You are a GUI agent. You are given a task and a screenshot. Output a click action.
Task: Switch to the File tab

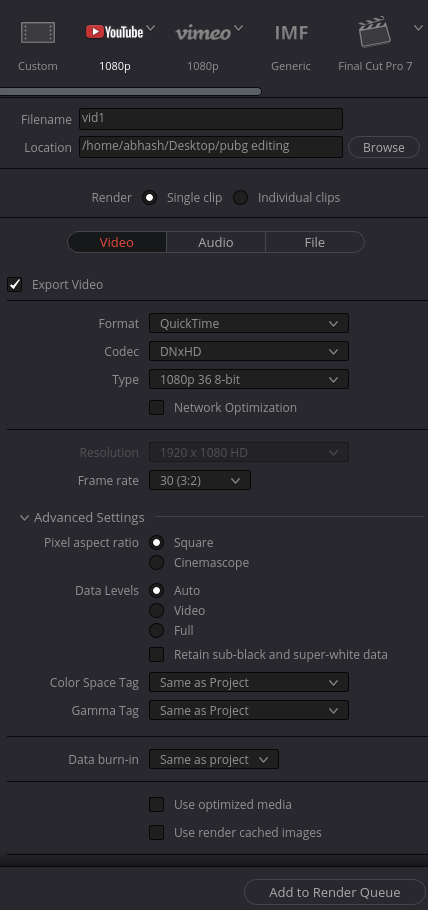coord(315,242)
